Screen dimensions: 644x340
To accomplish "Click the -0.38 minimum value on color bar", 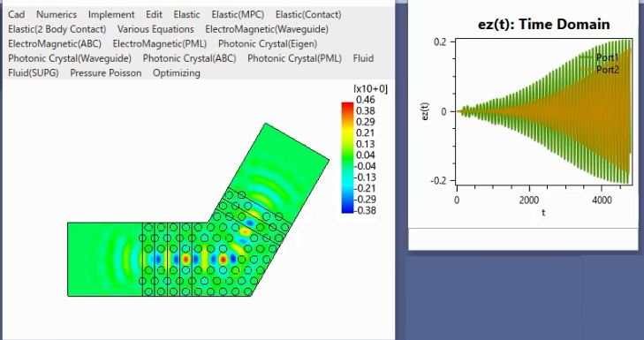I will pyautogui.click(x=364, y=211).
